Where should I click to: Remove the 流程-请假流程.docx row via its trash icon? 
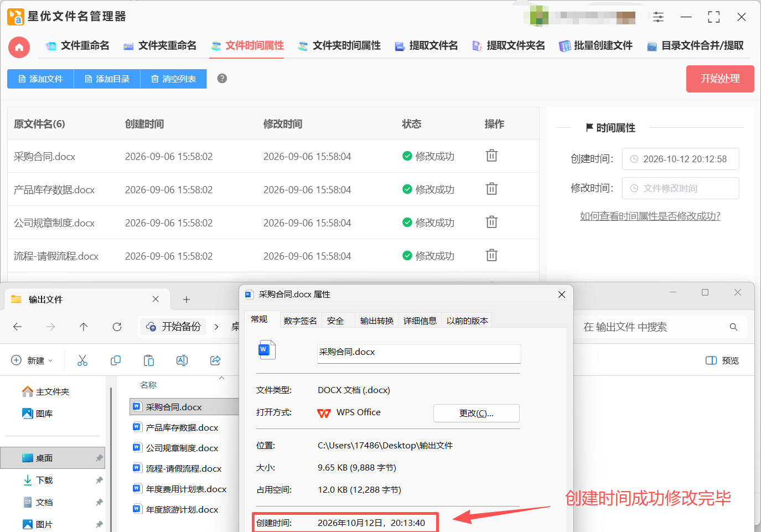point(491,255)
